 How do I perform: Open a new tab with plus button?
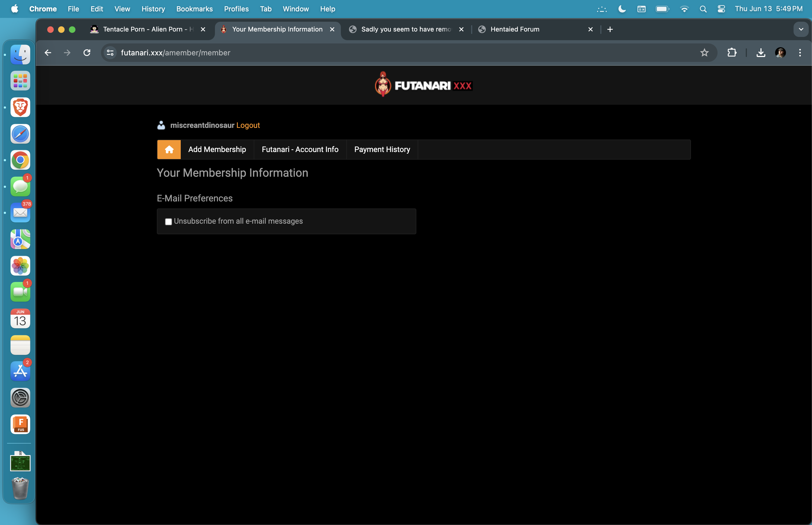point(610,29)
